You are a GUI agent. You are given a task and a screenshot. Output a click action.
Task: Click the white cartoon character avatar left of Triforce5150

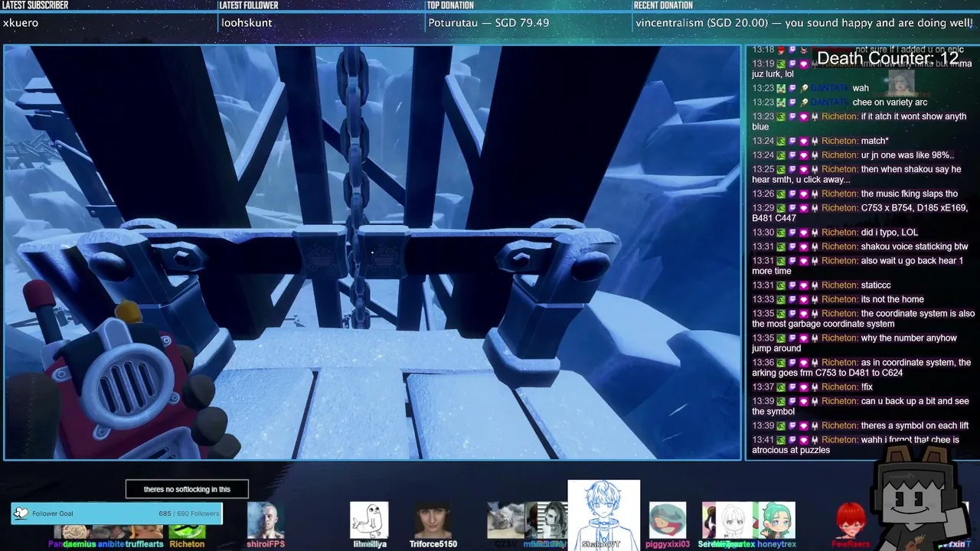(369, 520)
